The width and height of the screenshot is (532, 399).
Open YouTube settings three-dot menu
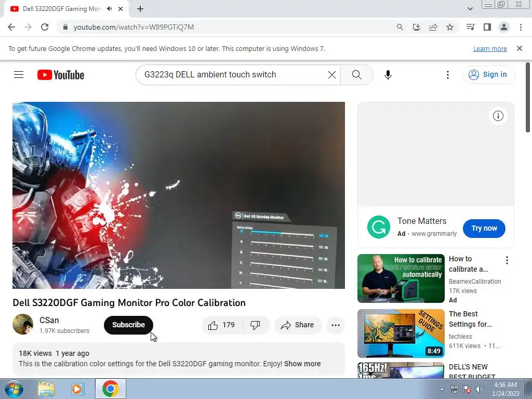[x=447, y=75]
